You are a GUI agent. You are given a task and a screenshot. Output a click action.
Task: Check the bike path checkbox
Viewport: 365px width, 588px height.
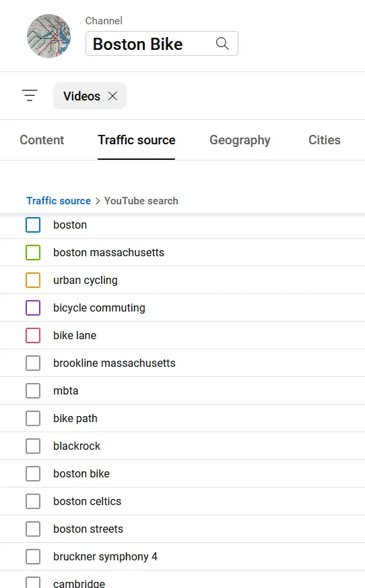(33, 419)
